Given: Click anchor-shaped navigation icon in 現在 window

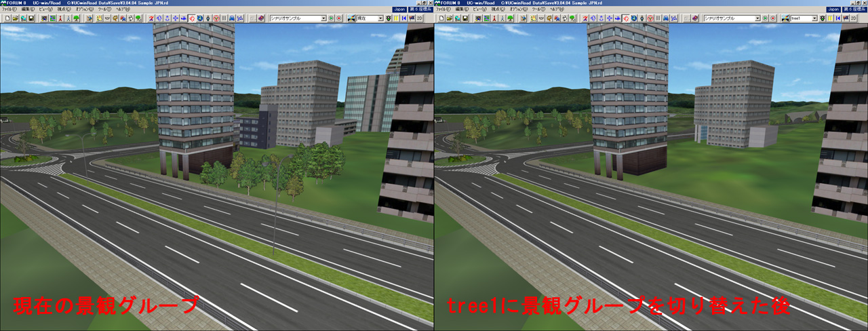Looking at the screenshot, I should (x=167, y=18).
